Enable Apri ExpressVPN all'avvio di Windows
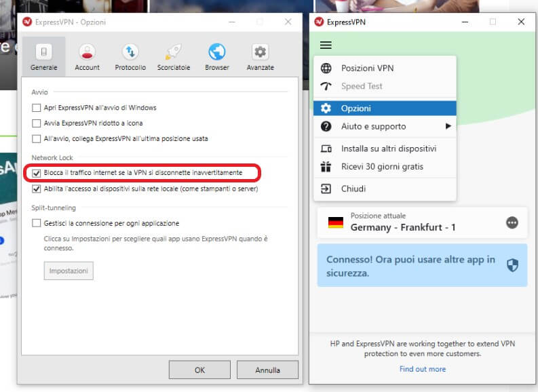The height and width of the screenshot is (392, 538). [x=36, y=108]
